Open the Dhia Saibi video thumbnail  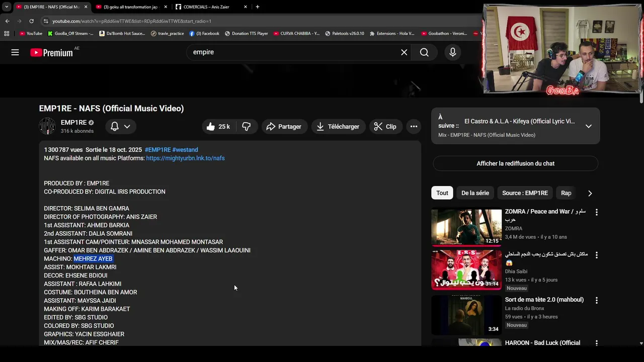coord(466,270)
